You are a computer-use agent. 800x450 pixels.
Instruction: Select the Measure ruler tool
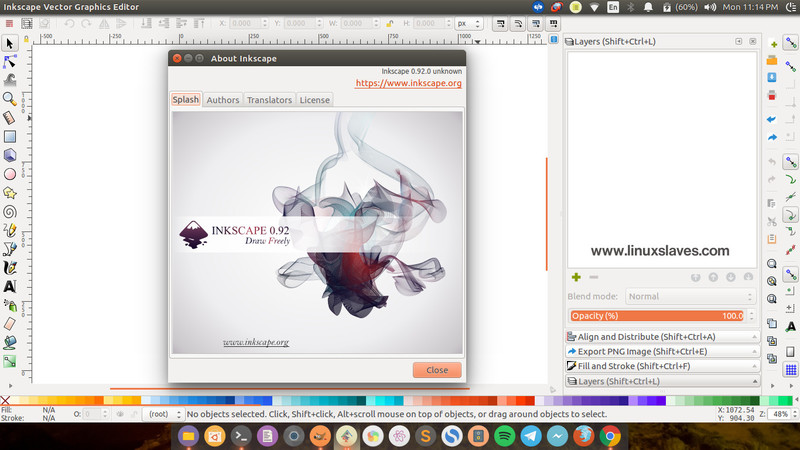click(x=10, y=118)
